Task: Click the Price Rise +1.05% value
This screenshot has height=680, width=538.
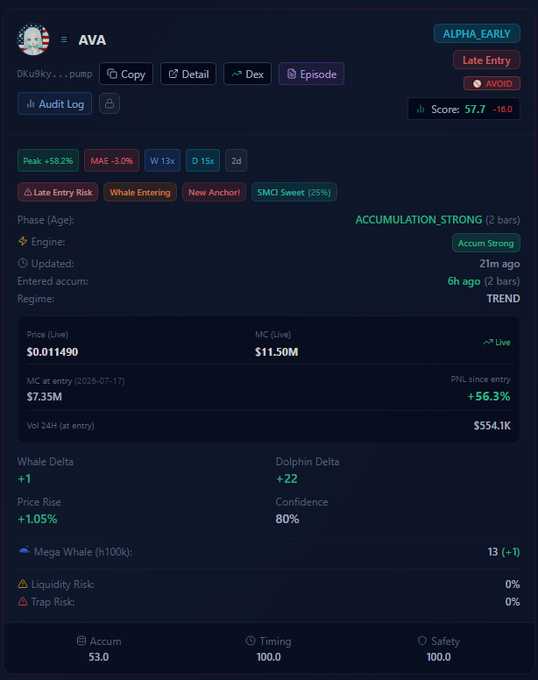Action: click(37, 519)
